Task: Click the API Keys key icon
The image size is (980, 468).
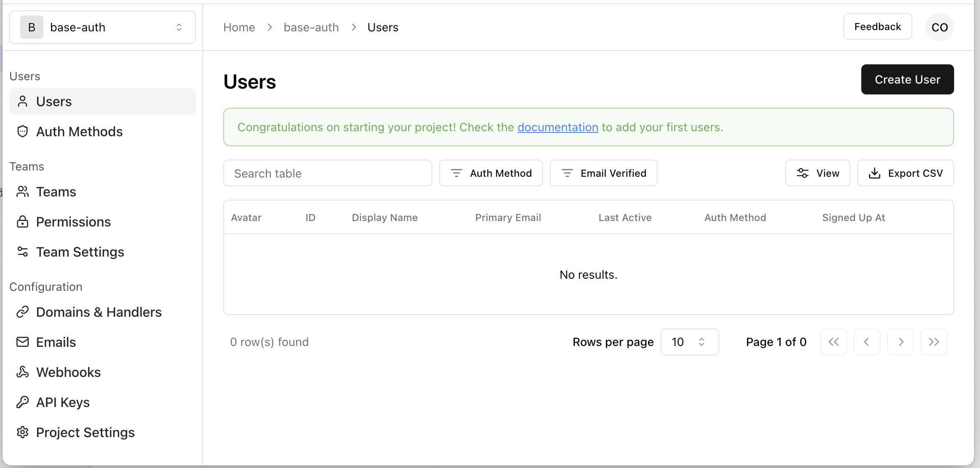Action: pos(23,402)
